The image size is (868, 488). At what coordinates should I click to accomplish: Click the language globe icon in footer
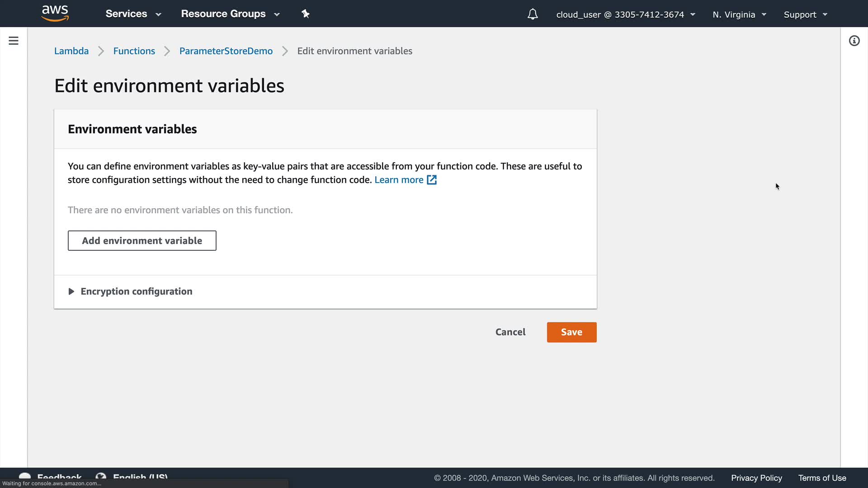[x=101, y=476]
